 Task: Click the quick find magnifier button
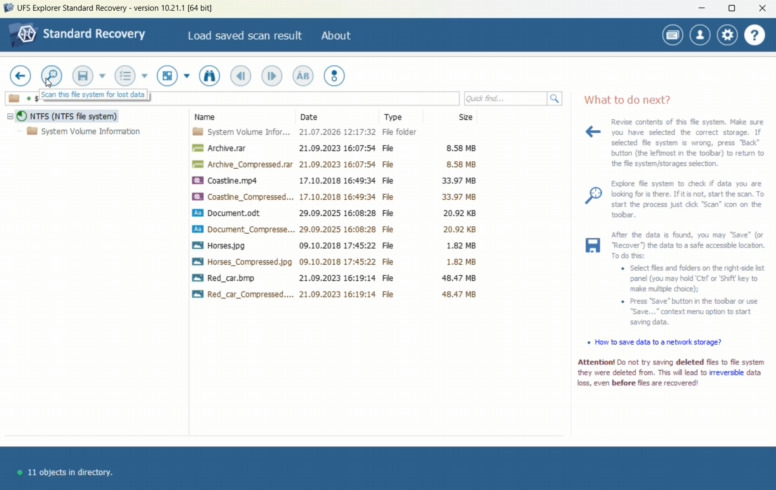coord(554,98)
